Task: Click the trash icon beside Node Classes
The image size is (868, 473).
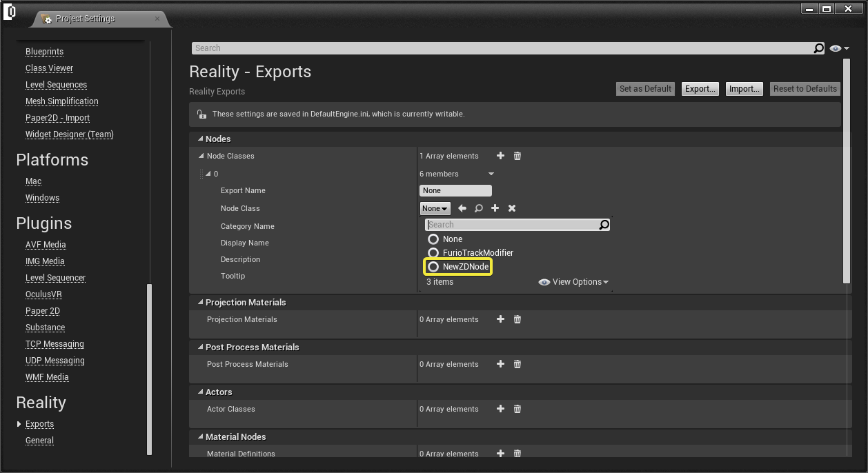Action: pos(517,156)
